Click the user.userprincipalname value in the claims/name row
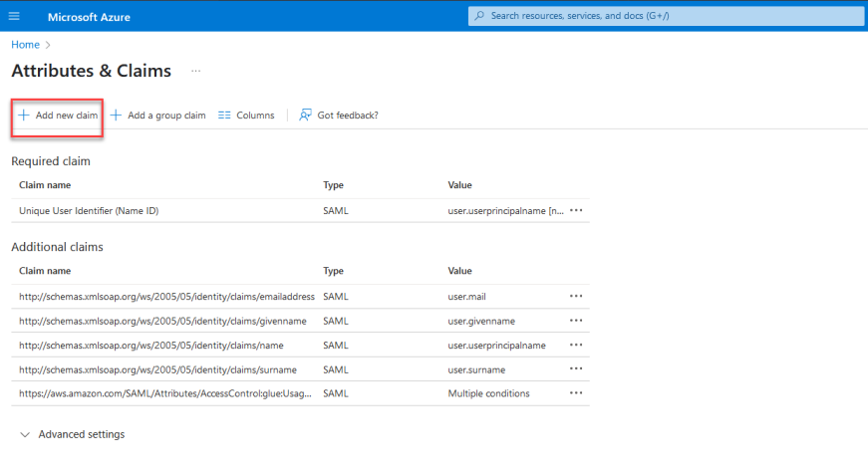868x476 pixels. point(496,345)
